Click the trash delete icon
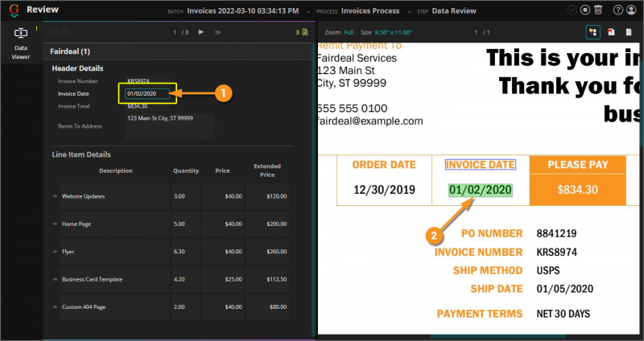The width and height of the screenshot is (644, 341). point(598,10)
